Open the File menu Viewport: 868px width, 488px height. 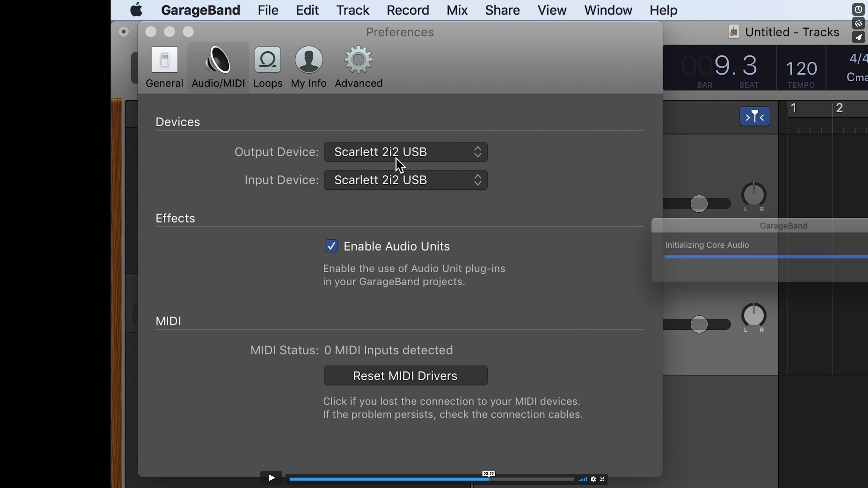tap(268, 10)
